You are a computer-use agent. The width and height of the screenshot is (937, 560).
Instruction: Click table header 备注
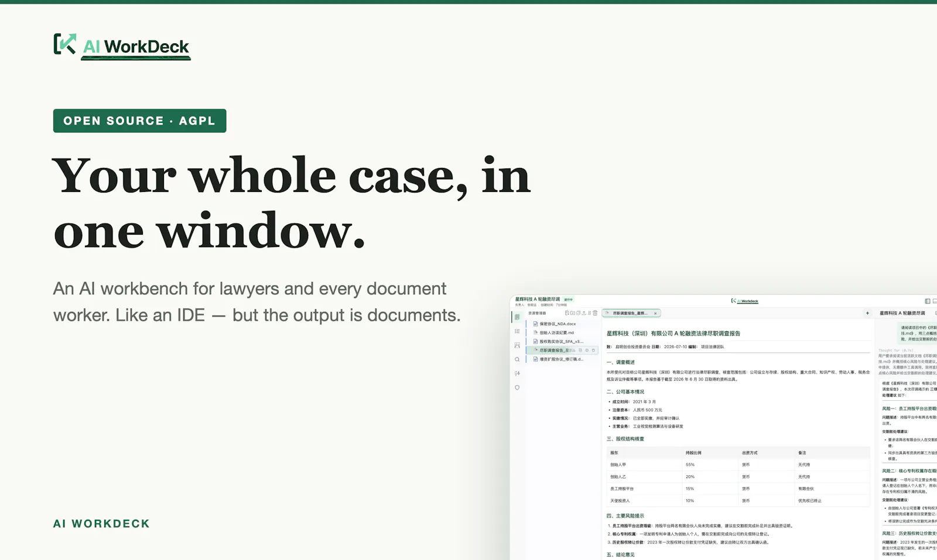(802, 453)
